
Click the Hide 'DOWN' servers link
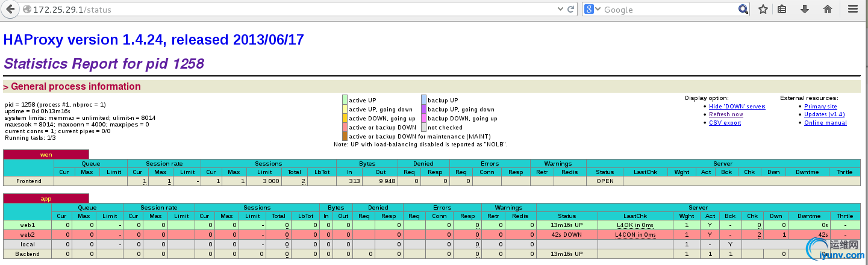coord(737,107)
